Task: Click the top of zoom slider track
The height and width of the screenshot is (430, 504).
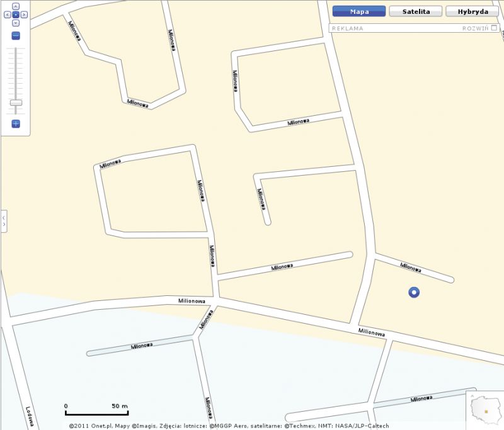Action: [16, 49]
